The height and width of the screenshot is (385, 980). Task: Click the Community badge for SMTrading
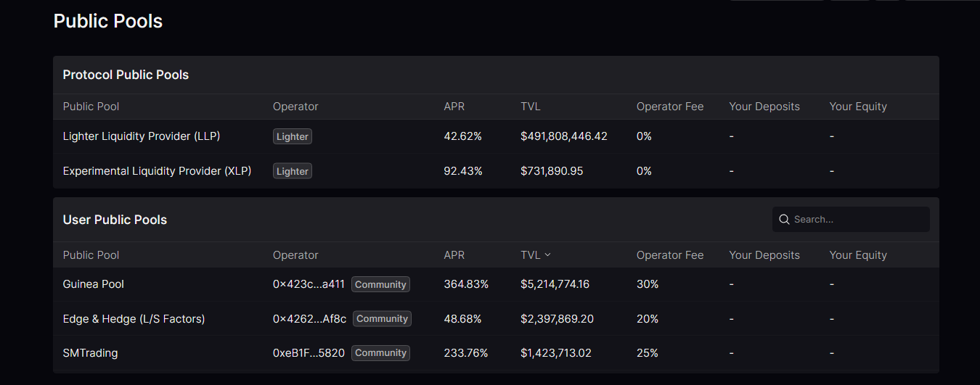(x=380, y=353)
